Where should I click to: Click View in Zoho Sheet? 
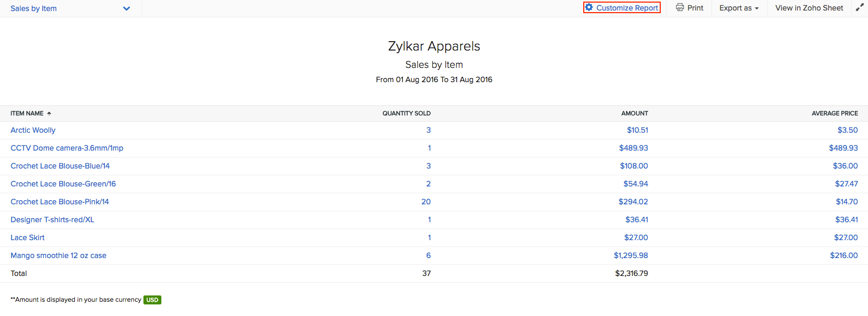coord(809,8)
